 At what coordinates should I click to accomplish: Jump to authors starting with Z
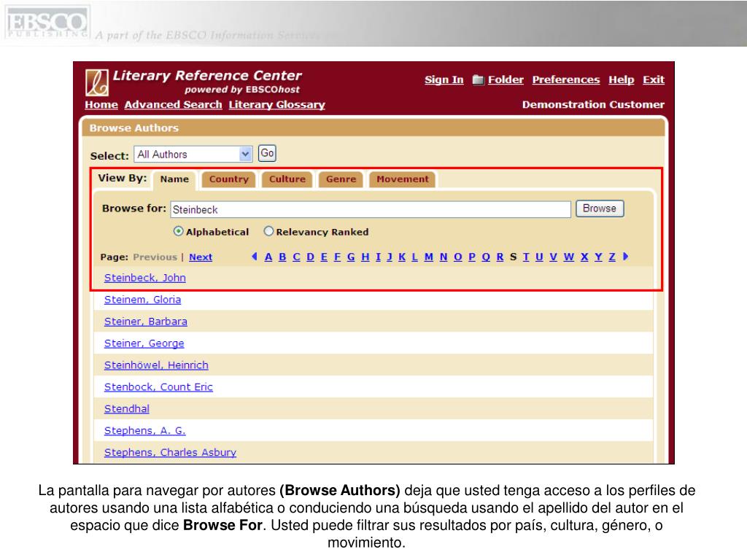click(x=612, y=257)
